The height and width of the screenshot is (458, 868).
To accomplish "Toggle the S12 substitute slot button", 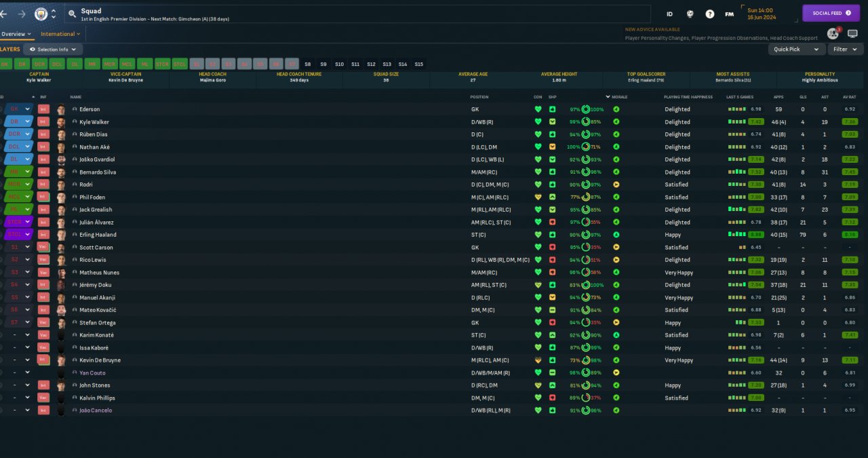I will click(x=371, y=64).
